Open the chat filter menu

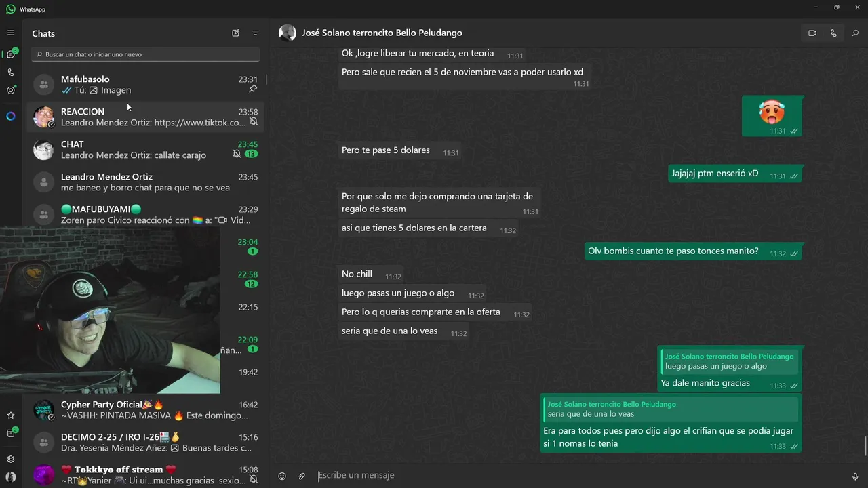tap(256, 33)
